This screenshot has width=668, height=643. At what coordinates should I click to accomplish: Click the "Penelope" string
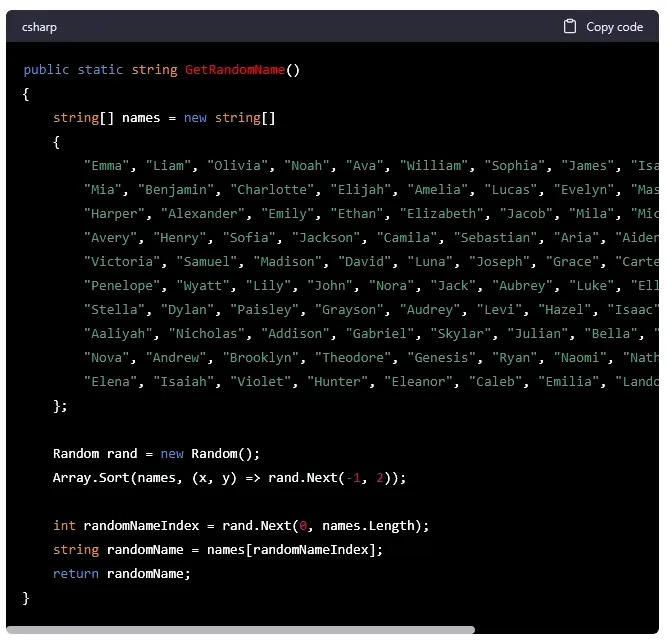[122, 285]
